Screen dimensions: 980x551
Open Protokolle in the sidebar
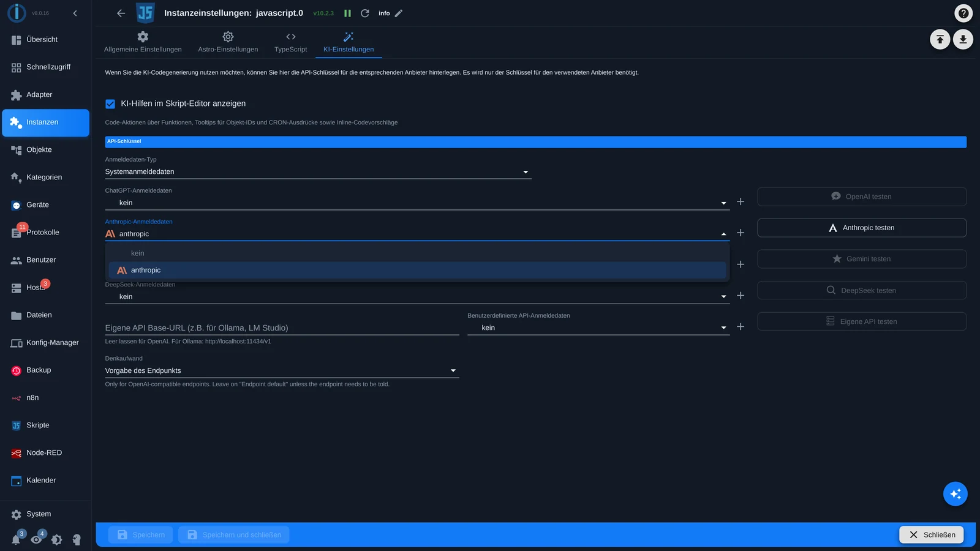click(x=46, y=233)
